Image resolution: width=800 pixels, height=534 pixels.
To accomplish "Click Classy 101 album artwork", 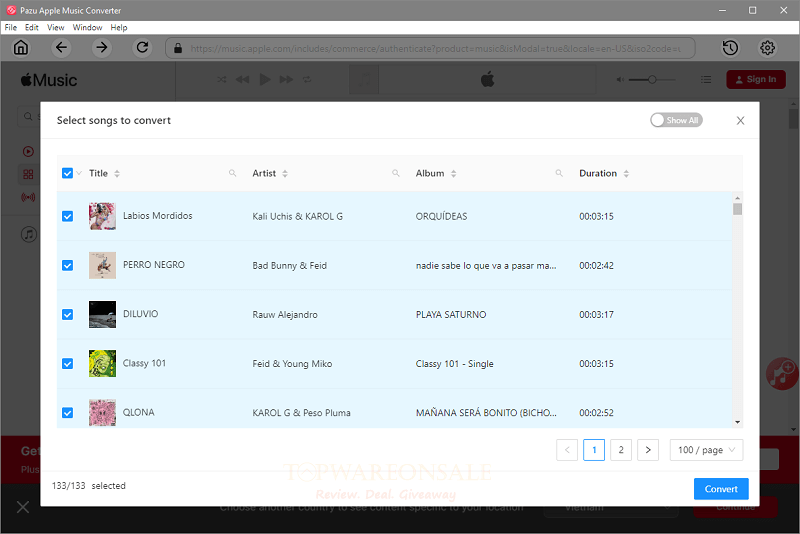I will coord(102,364).
